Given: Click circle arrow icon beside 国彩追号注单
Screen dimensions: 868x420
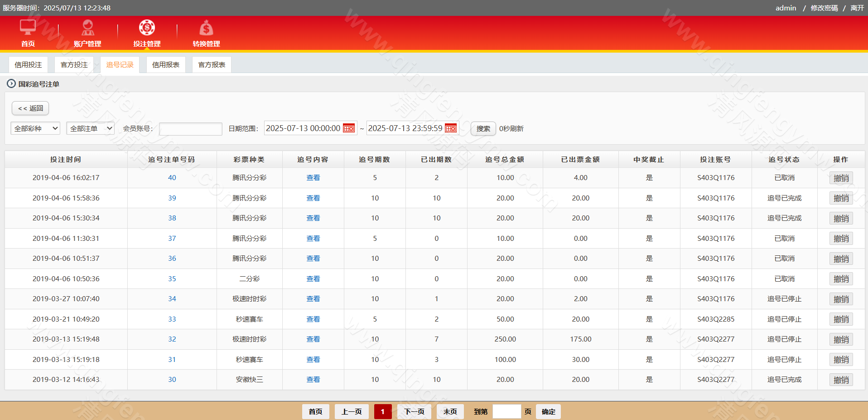Looking at the screenshot, I should point(11,84).
